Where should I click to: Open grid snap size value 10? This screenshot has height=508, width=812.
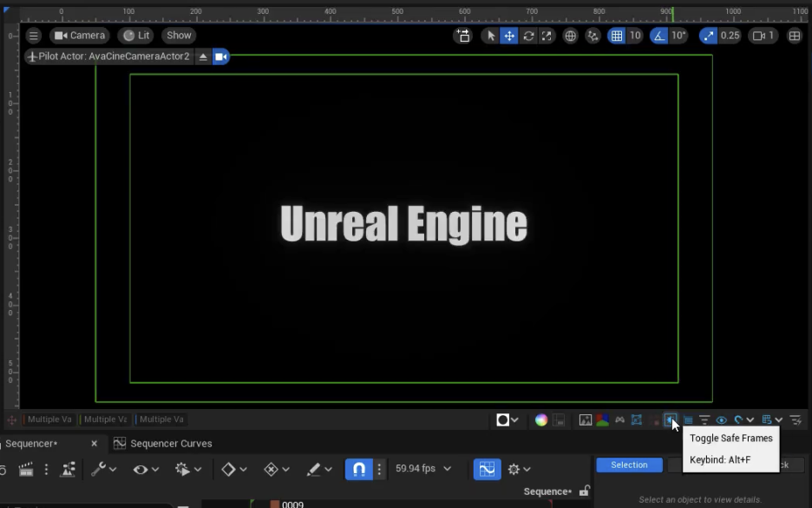(x=635, y=36)
